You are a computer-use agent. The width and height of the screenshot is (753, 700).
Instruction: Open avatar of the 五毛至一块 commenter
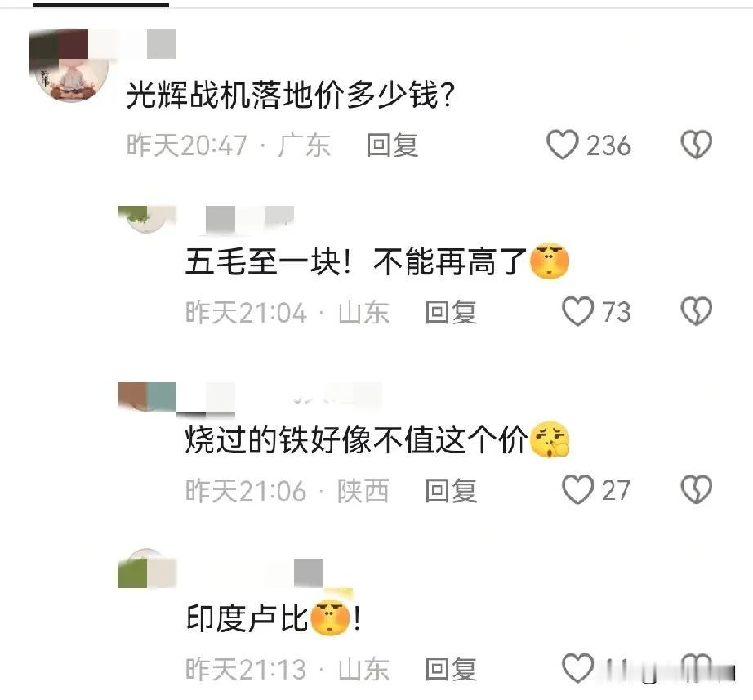click(x=147, y=221)
